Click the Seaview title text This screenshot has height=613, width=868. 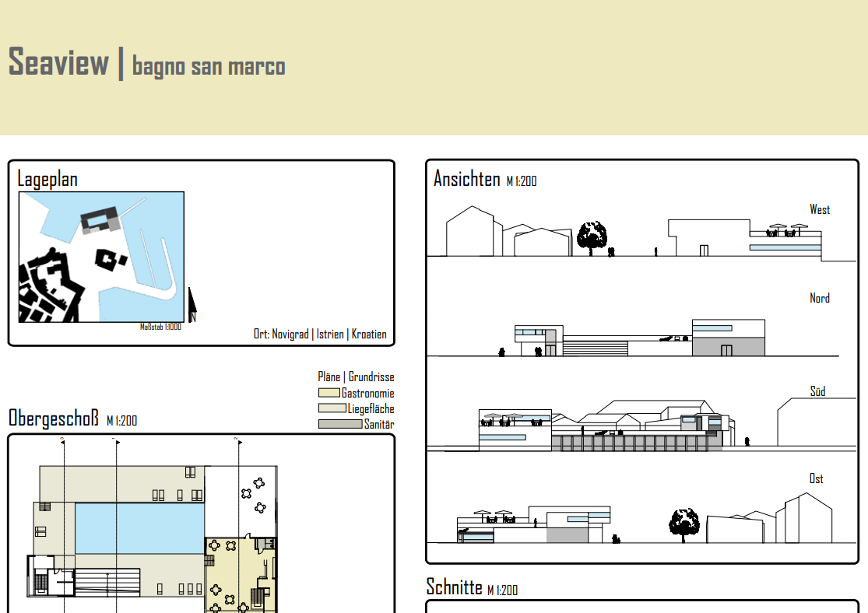pos(58,62)
